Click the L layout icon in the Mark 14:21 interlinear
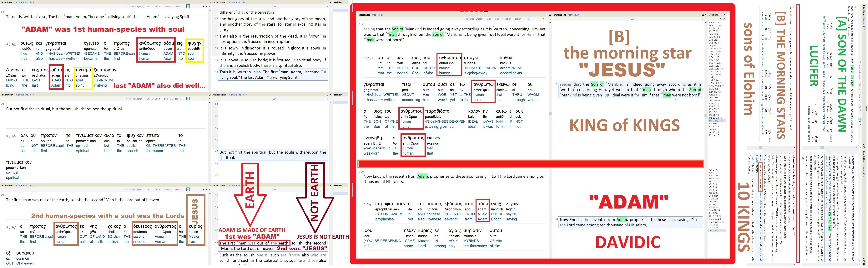 [550, 19]
